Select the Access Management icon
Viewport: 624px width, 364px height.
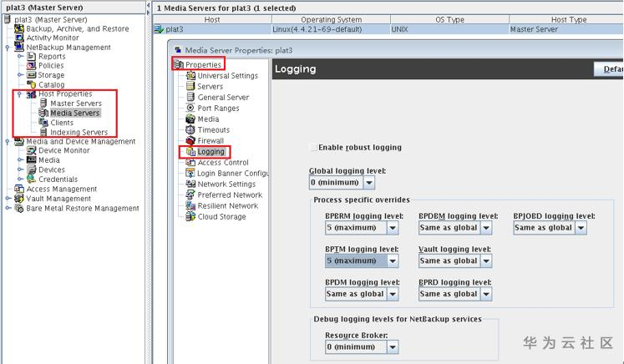(18, 189)
